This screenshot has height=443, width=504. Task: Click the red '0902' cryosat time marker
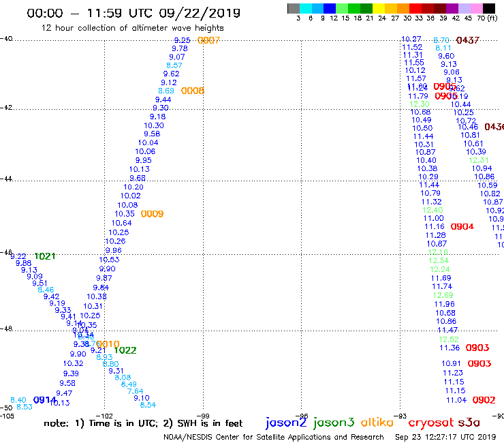[484, 400]
